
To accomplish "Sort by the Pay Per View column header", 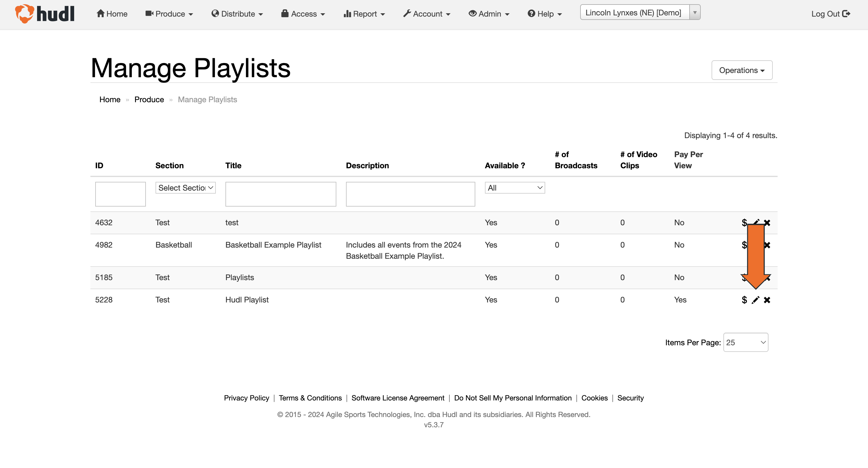I will (688, 160).
